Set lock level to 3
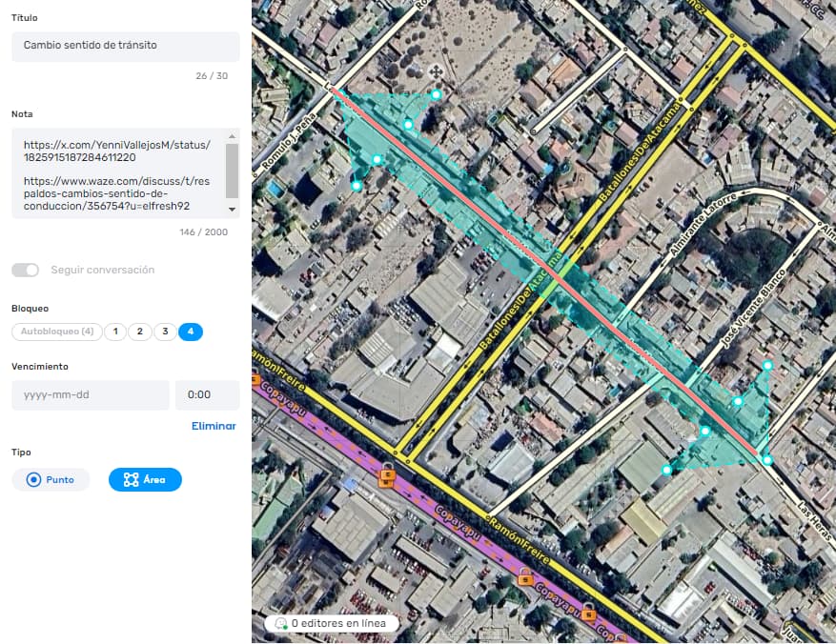This screenshot has width=836, height=644. (165, 332)
